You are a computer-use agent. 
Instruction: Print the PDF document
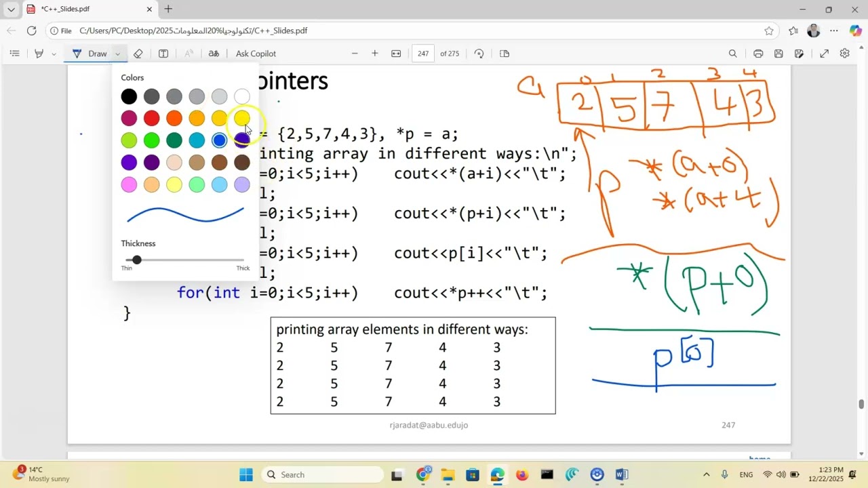pos(758,54)
